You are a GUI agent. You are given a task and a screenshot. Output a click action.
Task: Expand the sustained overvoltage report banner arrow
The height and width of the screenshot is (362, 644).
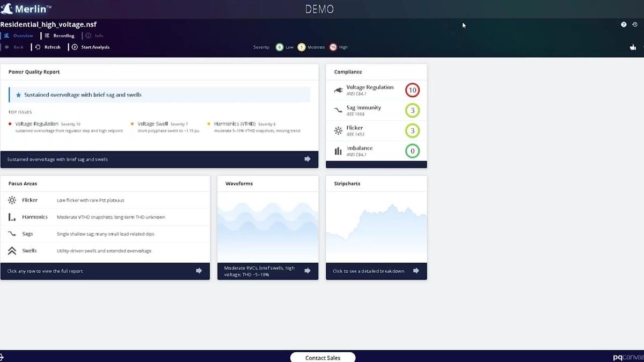[307, 159]
